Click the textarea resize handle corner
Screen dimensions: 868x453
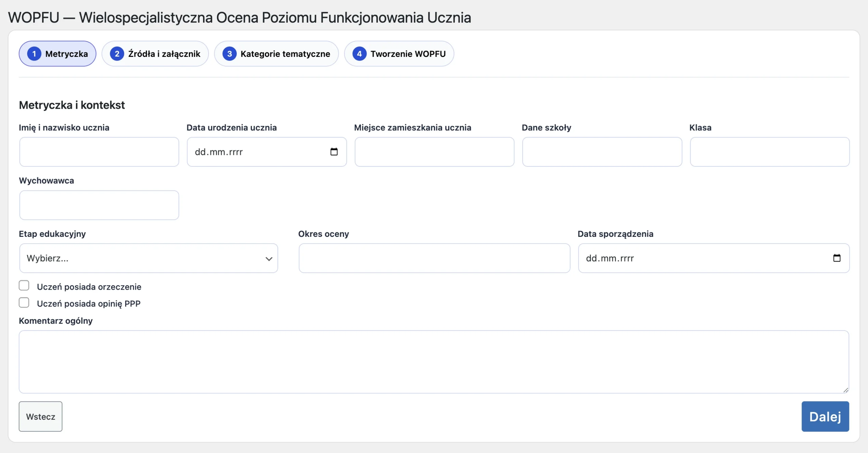846,390
